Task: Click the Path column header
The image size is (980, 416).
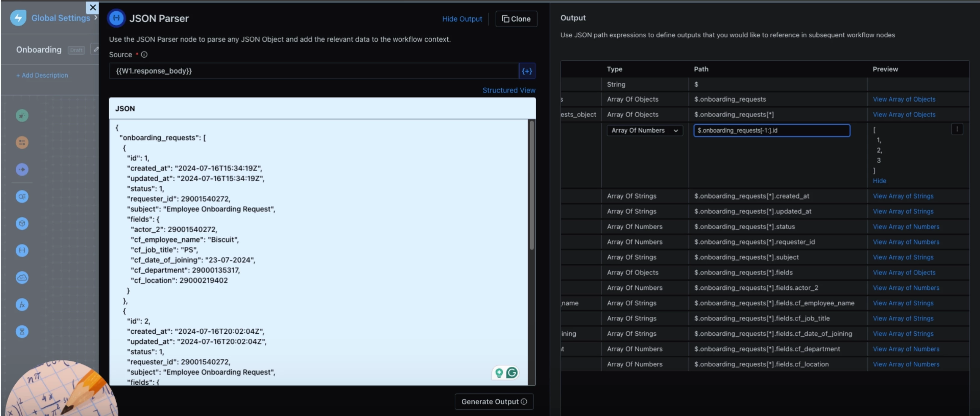Action: pos(701,69)
